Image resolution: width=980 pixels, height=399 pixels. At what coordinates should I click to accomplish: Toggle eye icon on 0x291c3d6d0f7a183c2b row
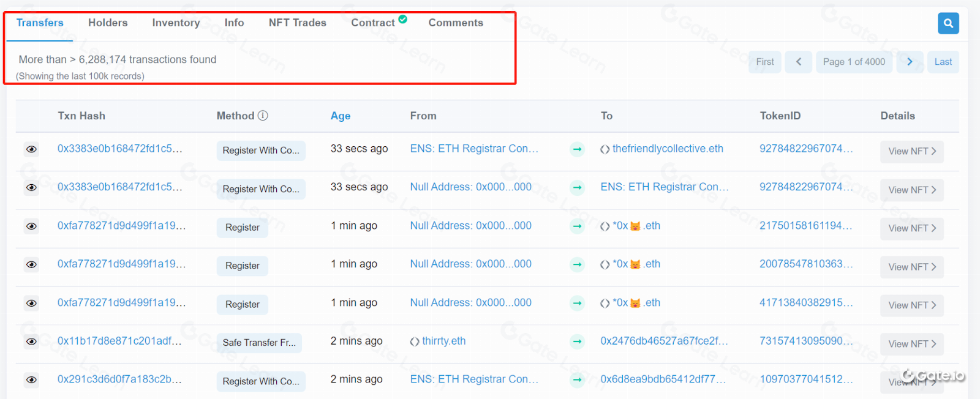pyautogui.click(x=31, y=380)
